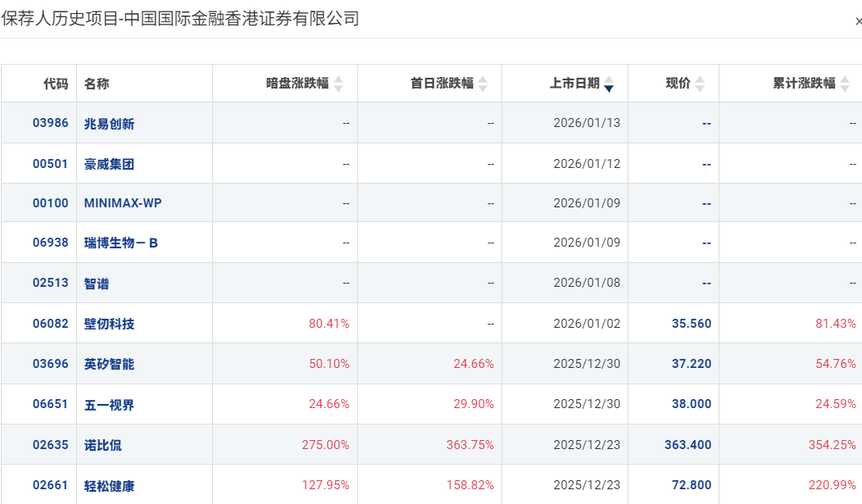Open stock code 06938
Screen dimensions: 862x504
click(51, 243)
